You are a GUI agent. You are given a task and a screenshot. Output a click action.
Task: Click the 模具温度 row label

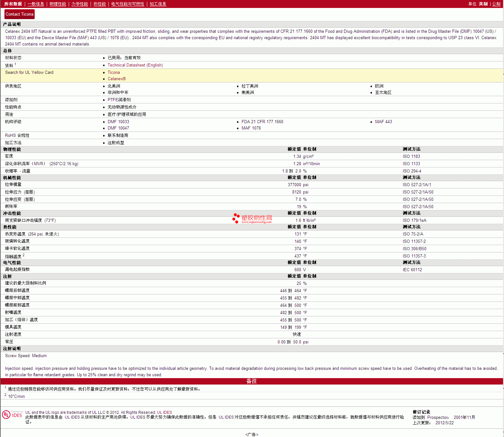point(13,327)
